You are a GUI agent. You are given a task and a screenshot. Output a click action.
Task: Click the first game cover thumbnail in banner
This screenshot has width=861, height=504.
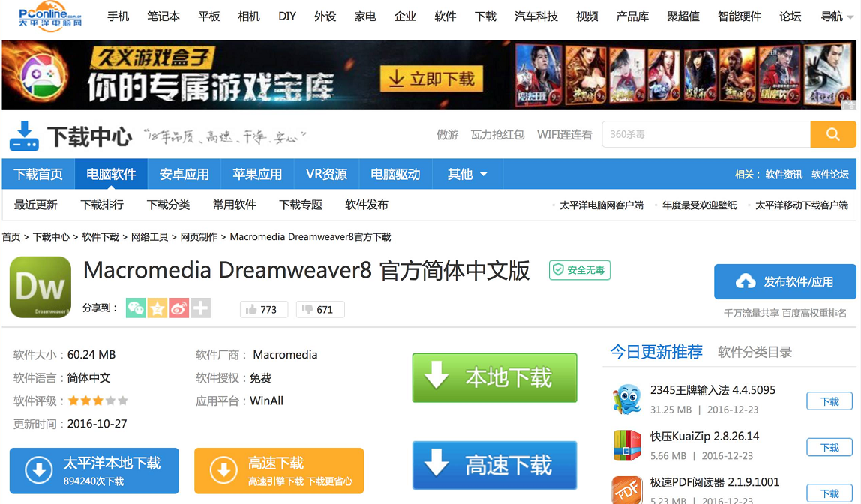(538, 76)
